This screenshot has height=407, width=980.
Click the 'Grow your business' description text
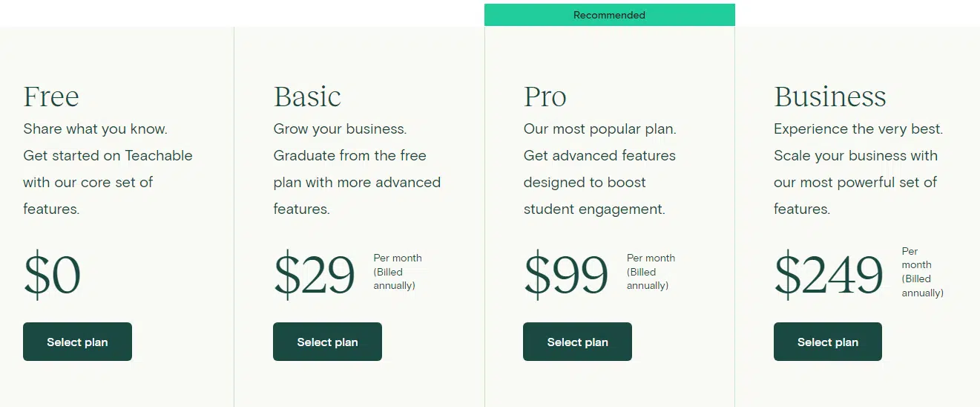click(x=340, y=128)
